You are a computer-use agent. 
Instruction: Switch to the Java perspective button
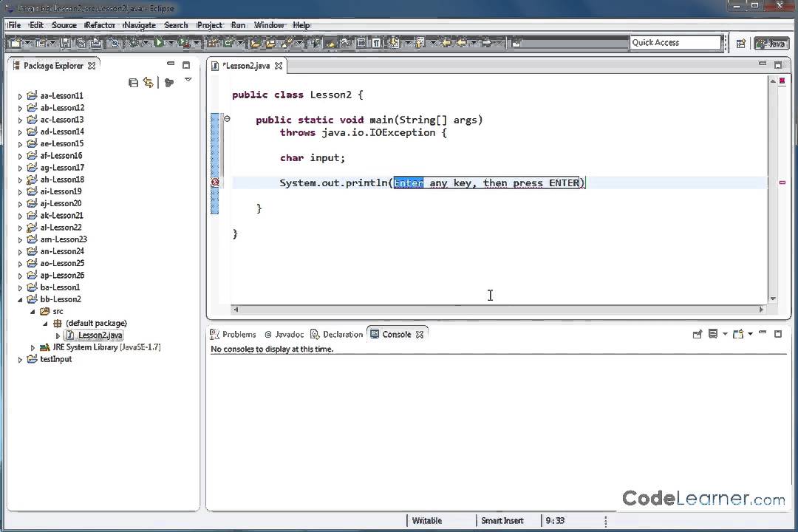pos(771,44)
